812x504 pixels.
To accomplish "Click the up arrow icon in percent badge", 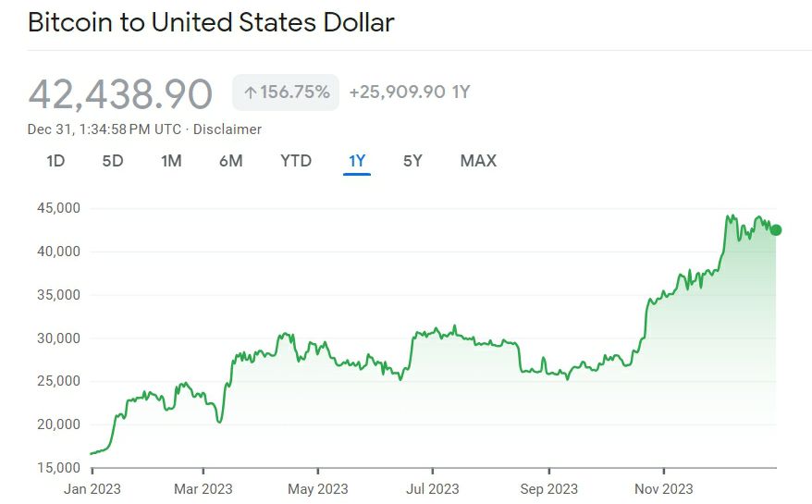I will tap(250, 92).
